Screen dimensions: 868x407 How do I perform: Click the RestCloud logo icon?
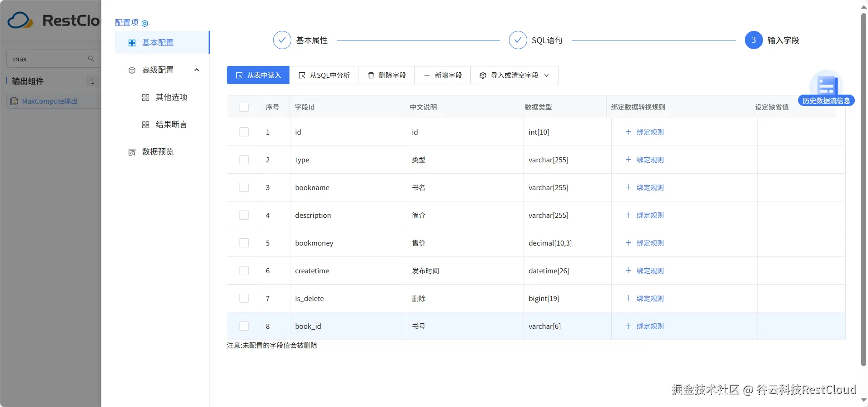coord(20,20)
